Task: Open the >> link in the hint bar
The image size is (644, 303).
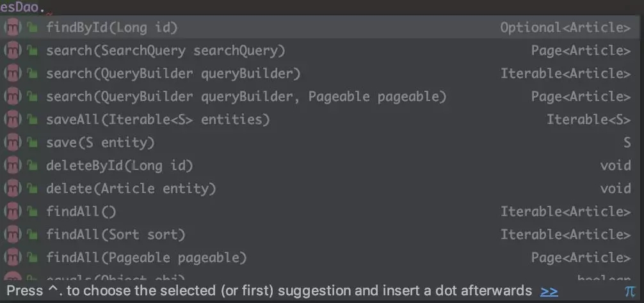Action: (549, 291)
